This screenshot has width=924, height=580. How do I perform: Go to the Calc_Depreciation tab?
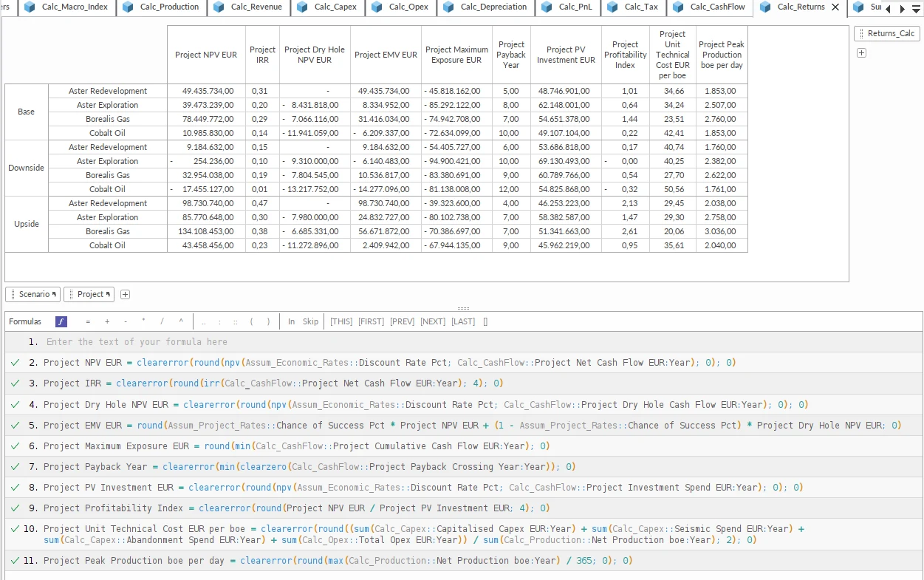[485, 7]
